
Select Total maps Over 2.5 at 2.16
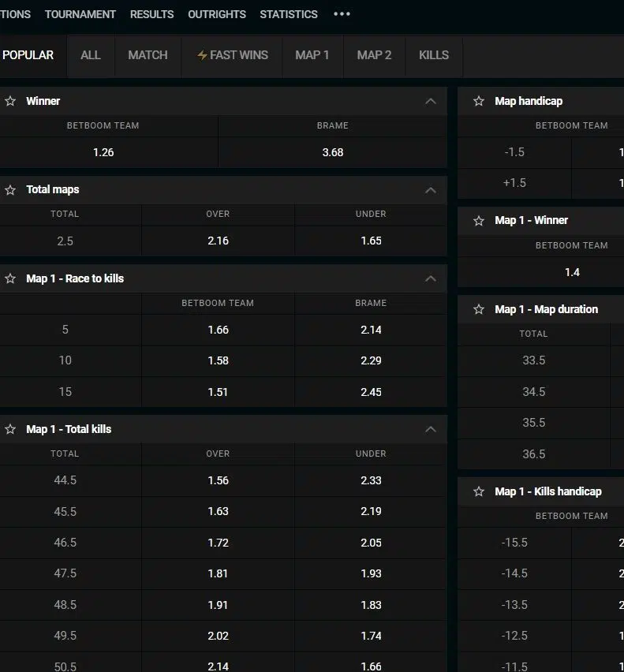pos(218,241)
